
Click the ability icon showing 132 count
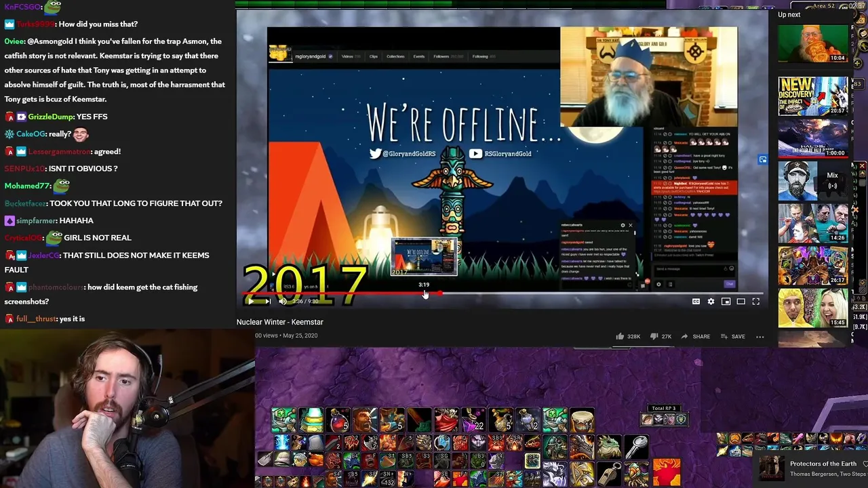tap(387, 479)
